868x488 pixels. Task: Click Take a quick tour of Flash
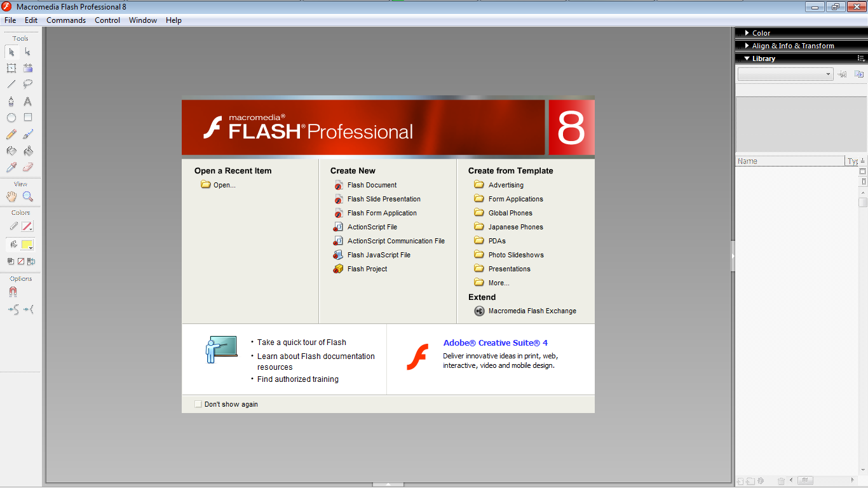pyautogui.click(x=302, y=342)
